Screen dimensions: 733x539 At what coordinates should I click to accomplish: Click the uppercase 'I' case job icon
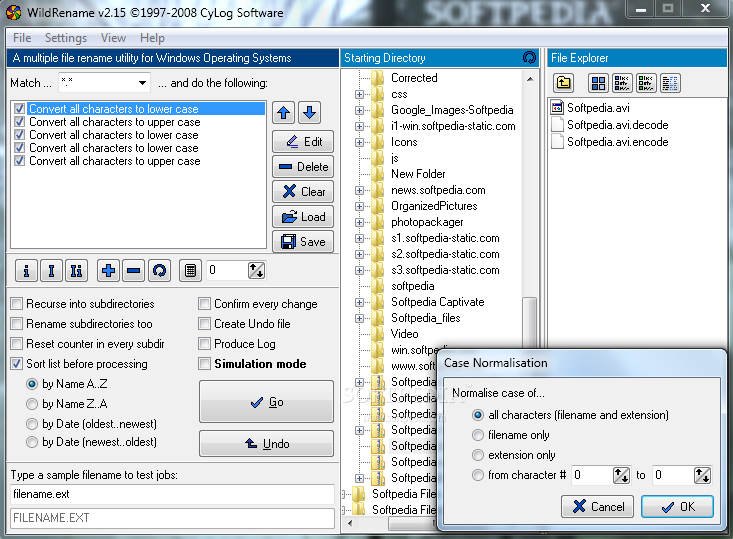51,271
